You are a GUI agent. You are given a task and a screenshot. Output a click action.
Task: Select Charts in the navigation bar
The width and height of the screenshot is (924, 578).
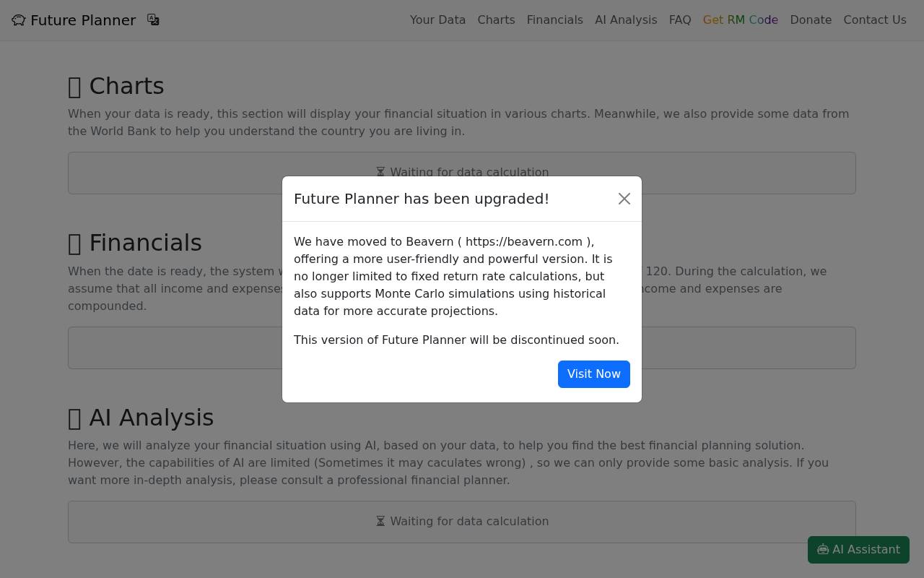tap(496, 20)
